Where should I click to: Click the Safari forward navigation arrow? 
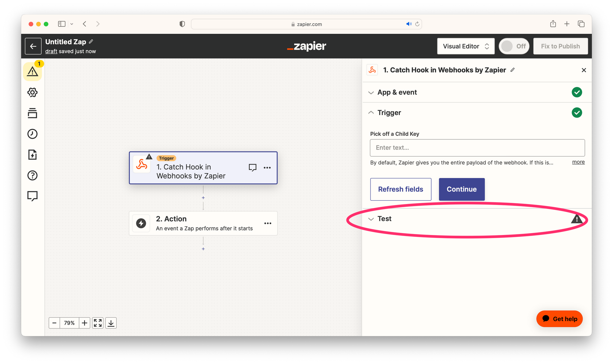point(98,24)
